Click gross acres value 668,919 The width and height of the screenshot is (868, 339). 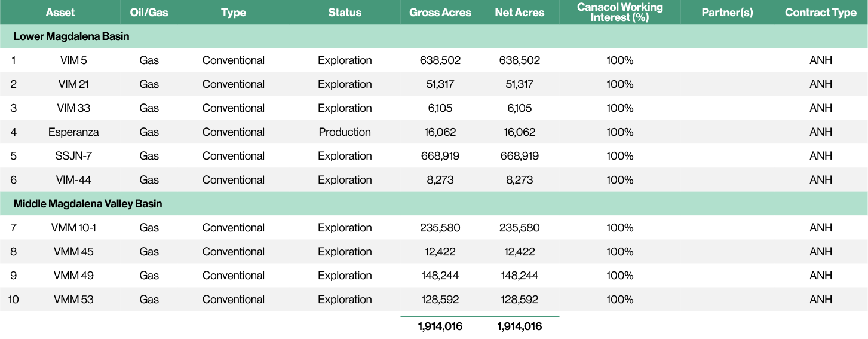coord(440,156)
